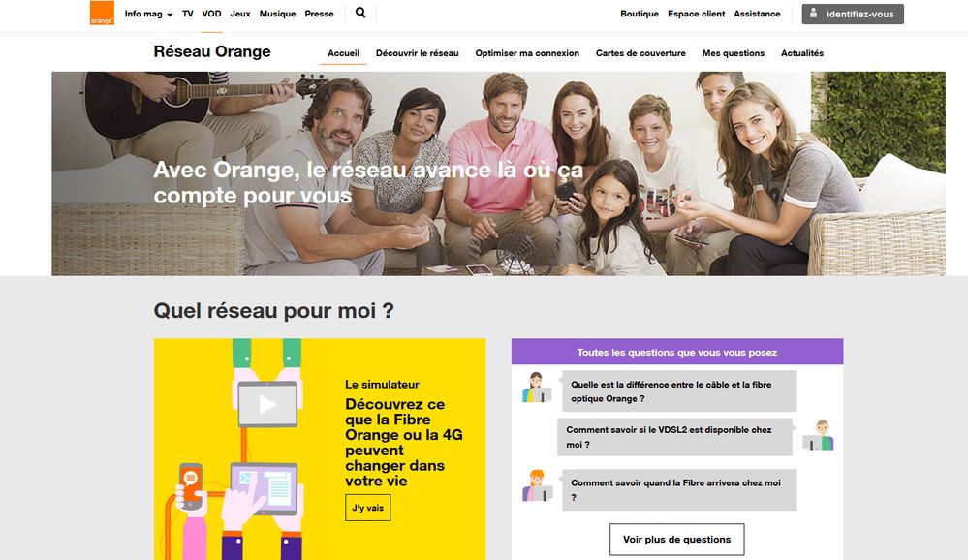Click the Orange logo
The width and height of the screenshot is (968, 560).
pos(102,13)
